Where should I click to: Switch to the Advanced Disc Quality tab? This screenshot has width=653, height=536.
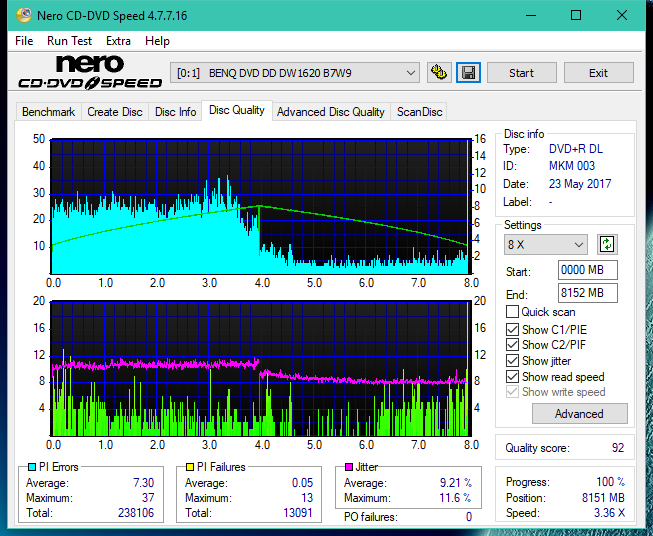pos(331,112)
